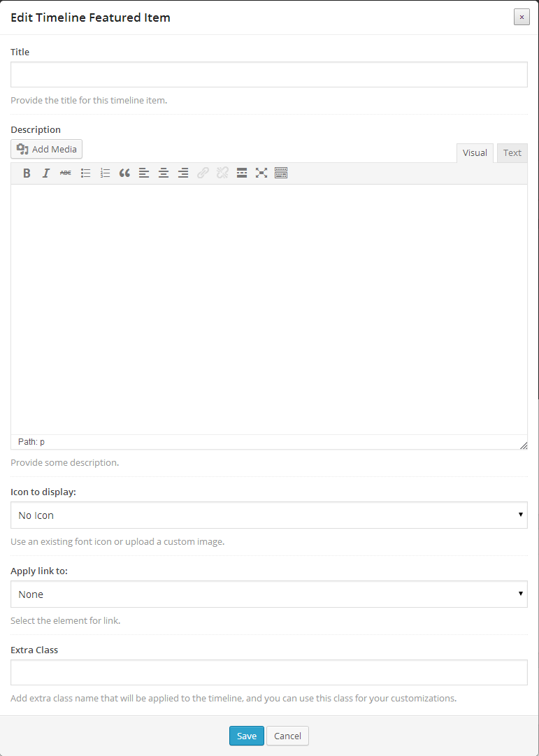
Task: Align text right in editor
Action: pyautogui.click(x=183, y=173)
